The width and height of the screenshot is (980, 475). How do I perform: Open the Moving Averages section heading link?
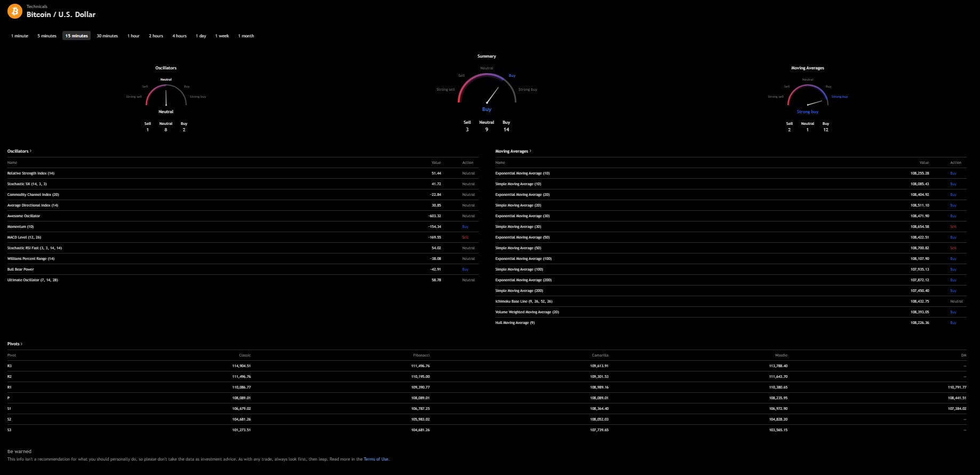pos(513,151)
